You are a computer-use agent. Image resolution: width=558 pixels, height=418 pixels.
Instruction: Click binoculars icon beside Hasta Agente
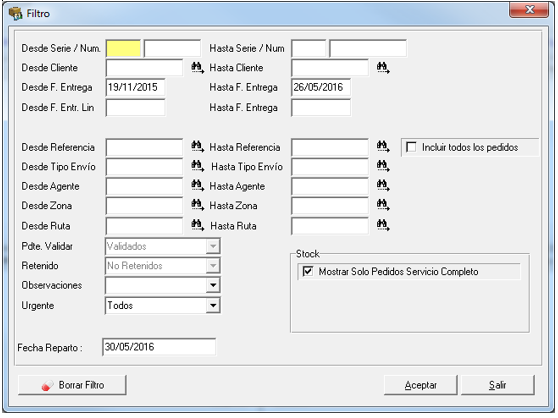(x=383, y=186)
